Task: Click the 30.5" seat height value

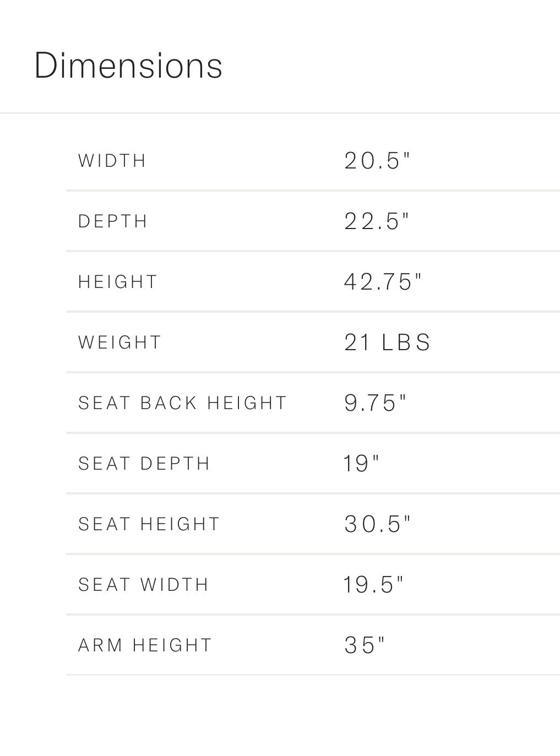Action: pyautogui.click(x=378, y=524)
